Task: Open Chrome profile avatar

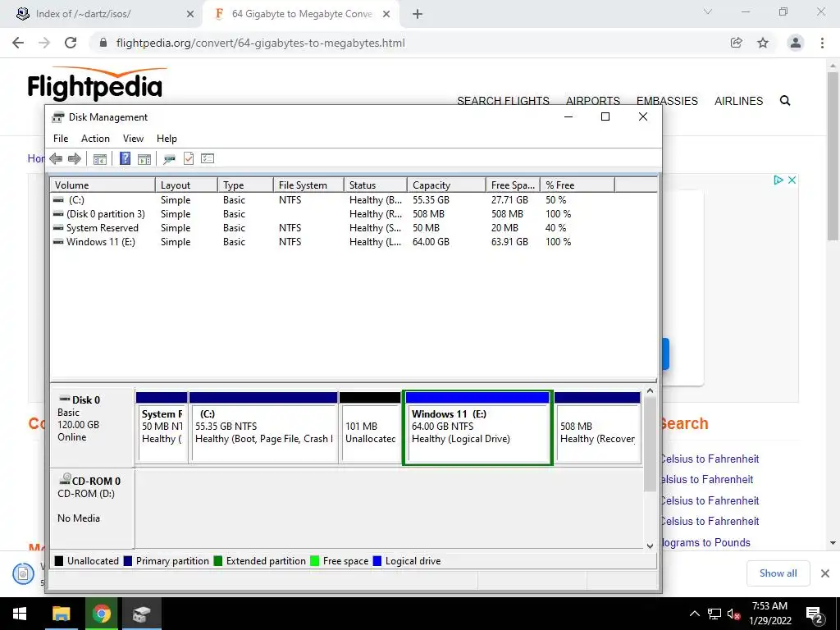Action: pos(796,43)
